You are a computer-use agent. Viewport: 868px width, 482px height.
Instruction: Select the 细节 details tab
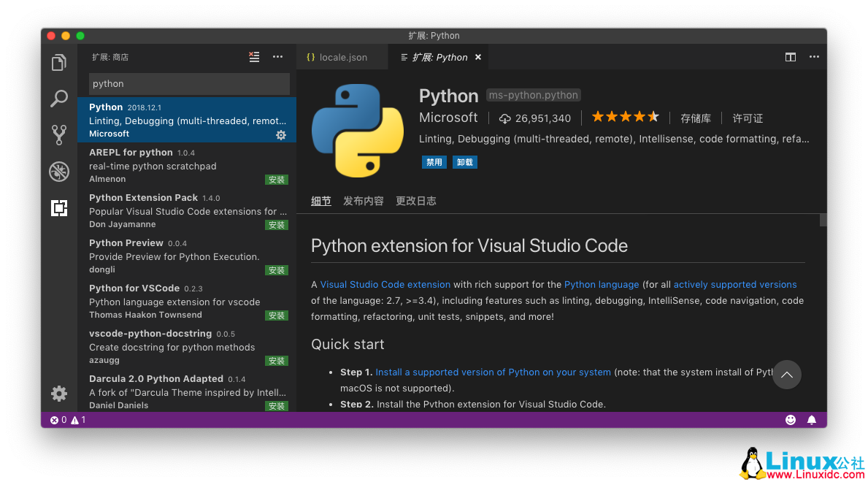click(x=321, y=201)
